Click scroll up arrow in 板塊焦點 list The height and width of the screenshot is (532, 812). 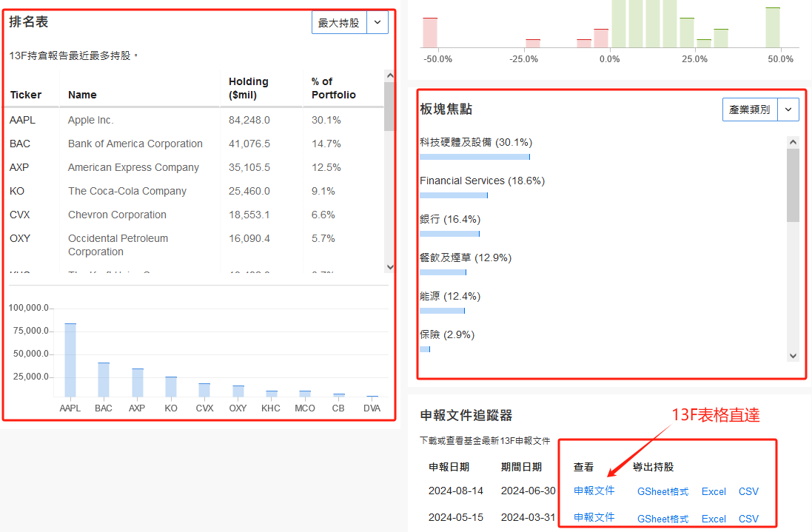(793, 142)
